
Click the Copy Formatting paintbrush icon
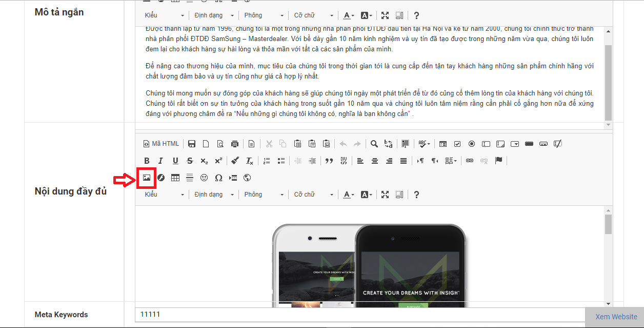(x=235, y=161)
